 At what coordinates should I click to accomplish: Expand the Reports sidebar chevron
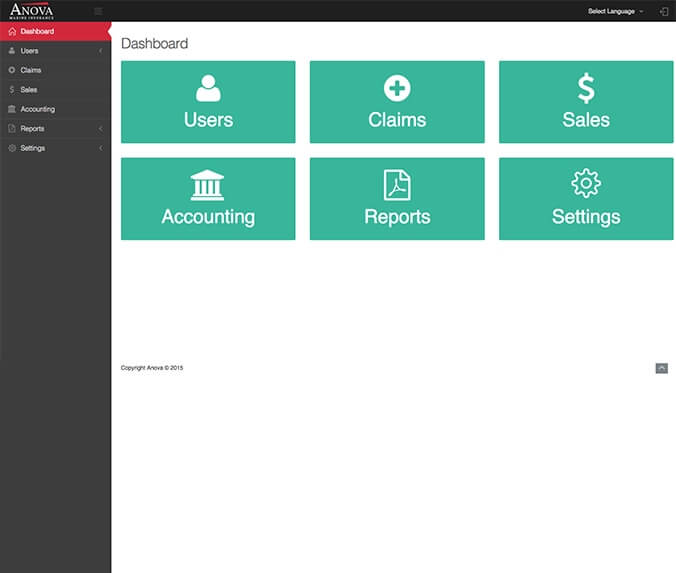click(100, 129)
